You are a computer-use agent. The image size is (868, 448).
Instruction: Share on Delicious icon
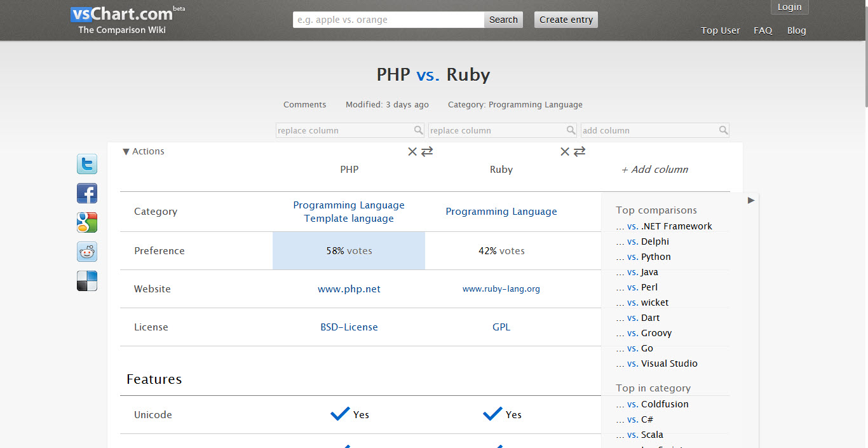[87, 281]
